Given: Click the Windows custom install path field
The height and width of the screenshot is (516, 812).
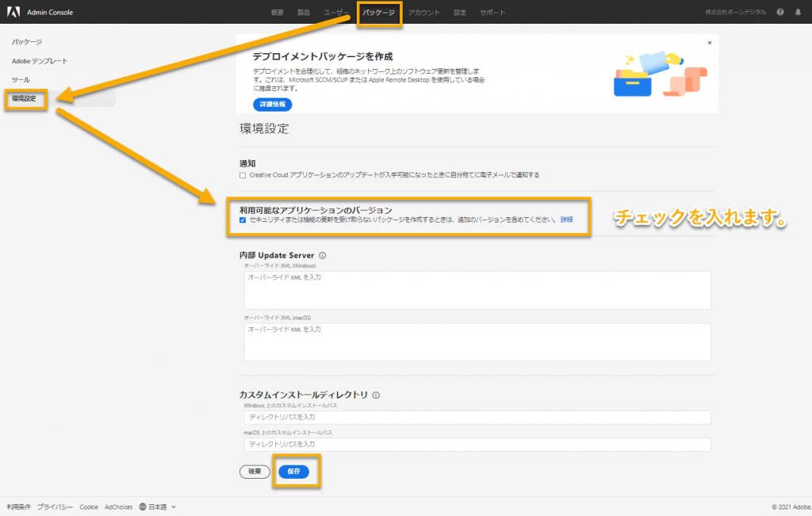Looking at the screenshot, I should tap(477, 417).
